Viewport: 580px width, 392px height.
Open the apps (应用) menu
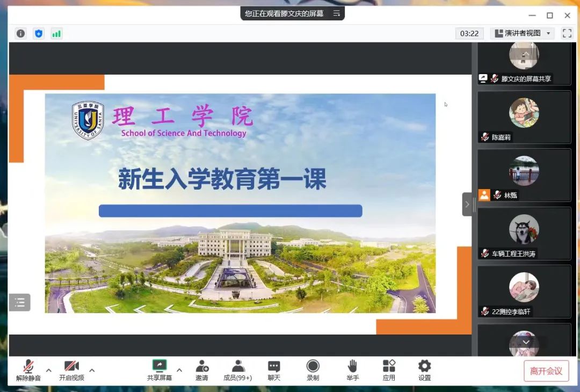click(x=389, y=370)
